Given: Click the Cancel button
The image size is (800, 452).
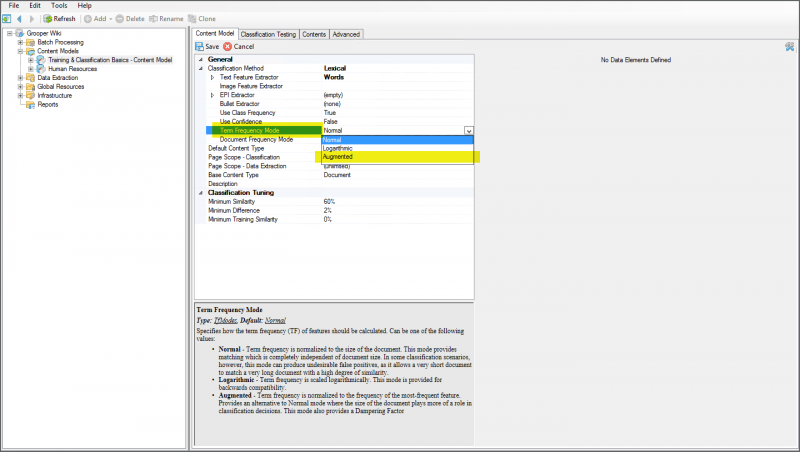Looking at the screenshot, I should tap(239, 46).
